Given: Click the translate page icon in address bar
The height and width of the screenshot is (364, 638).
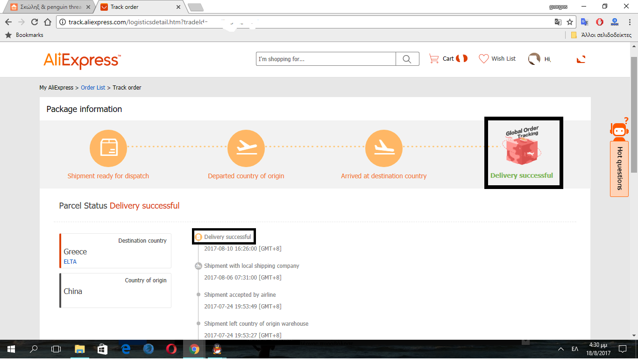Looking at the screenshot, I should coord(558,22).
